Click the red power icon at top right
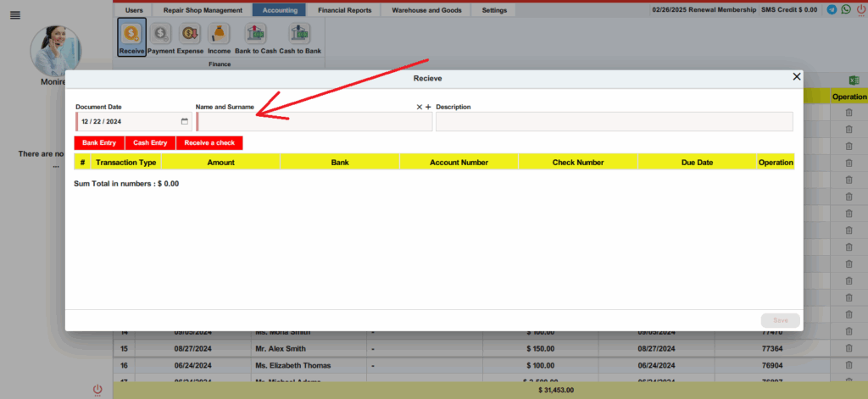The width and height of the screenshot is (868, 399). [x=861, y=9]
